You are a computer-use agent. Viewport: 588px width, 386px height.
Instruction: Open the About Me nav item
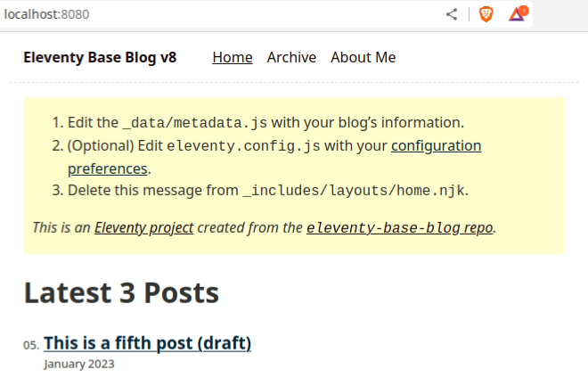(363, 57)
